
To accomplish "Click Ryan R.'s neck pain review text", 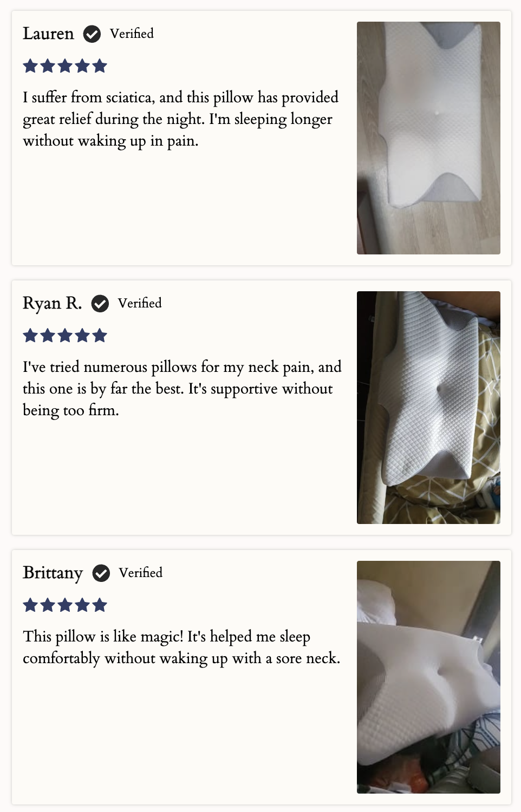I will point(182,389).
